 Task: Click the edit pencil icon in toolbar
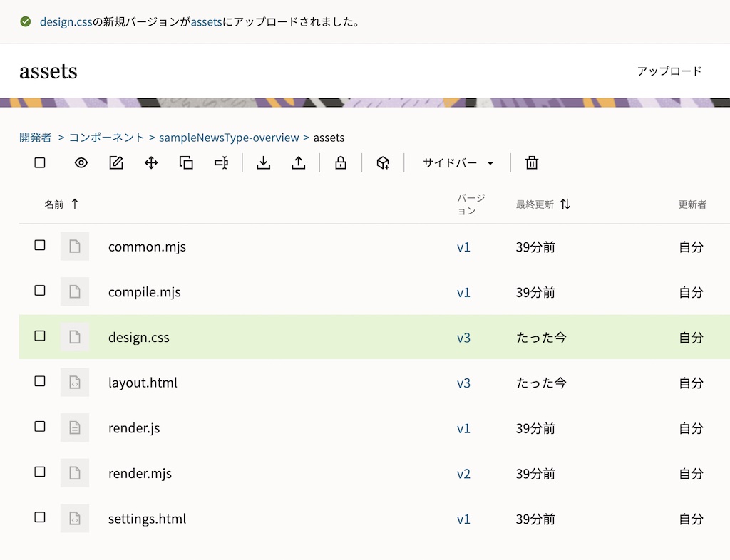(x=116, y=163)
